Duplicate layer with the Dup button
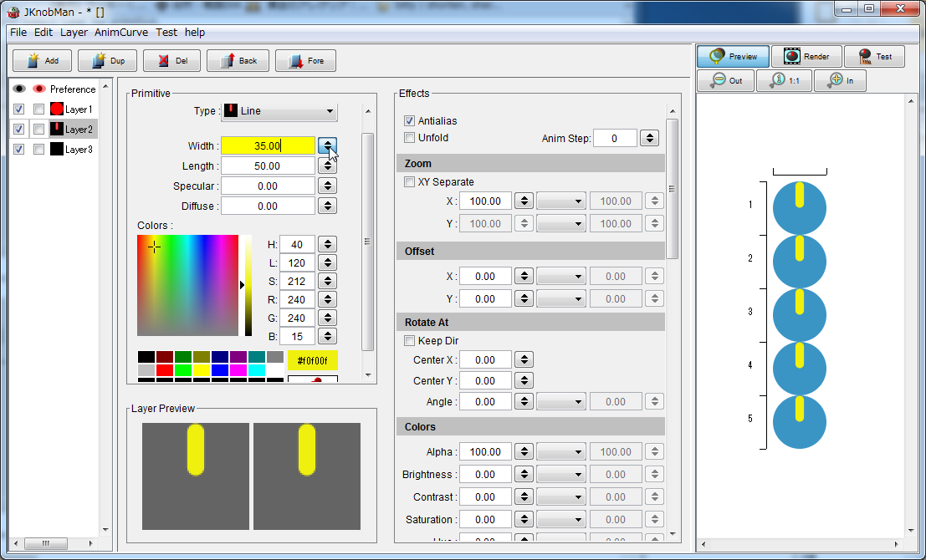This screenshot has height=560, width=926. [x=107, y=61]
